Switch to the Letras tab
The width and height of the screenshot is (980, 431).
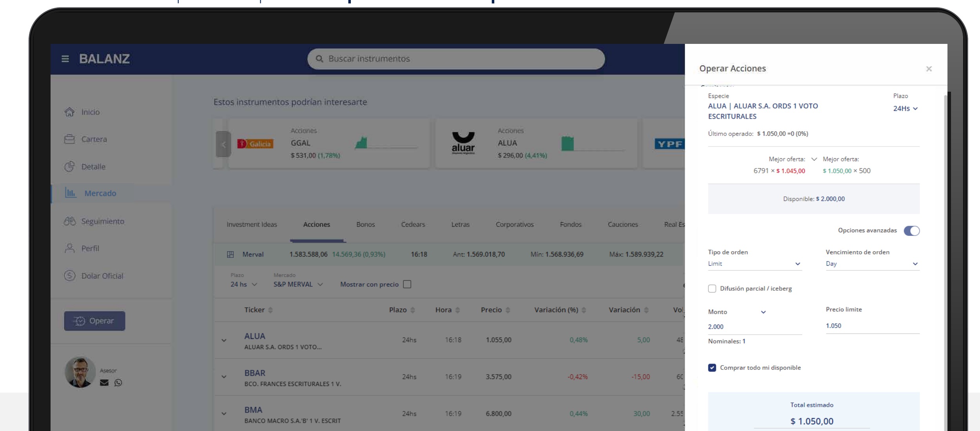(460, 225)
